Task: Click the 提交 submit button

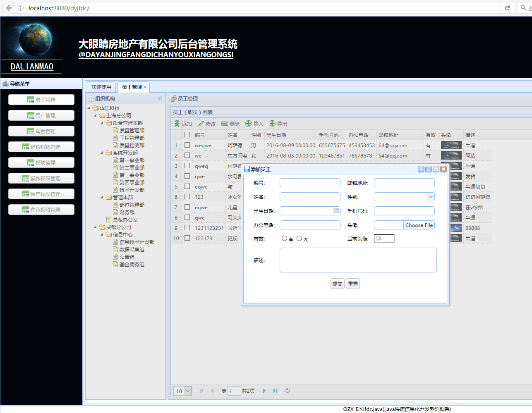Action: (338, 284)
